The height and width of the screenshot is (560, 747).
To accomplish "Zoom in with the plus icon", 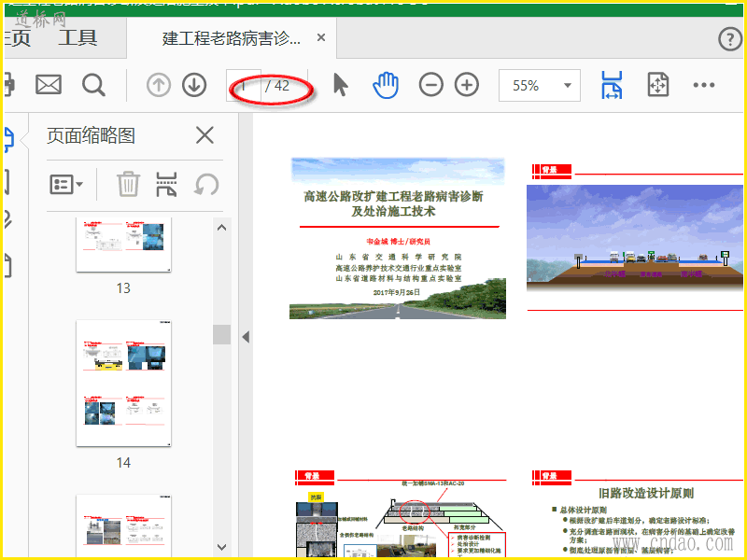I will point(467,85).
